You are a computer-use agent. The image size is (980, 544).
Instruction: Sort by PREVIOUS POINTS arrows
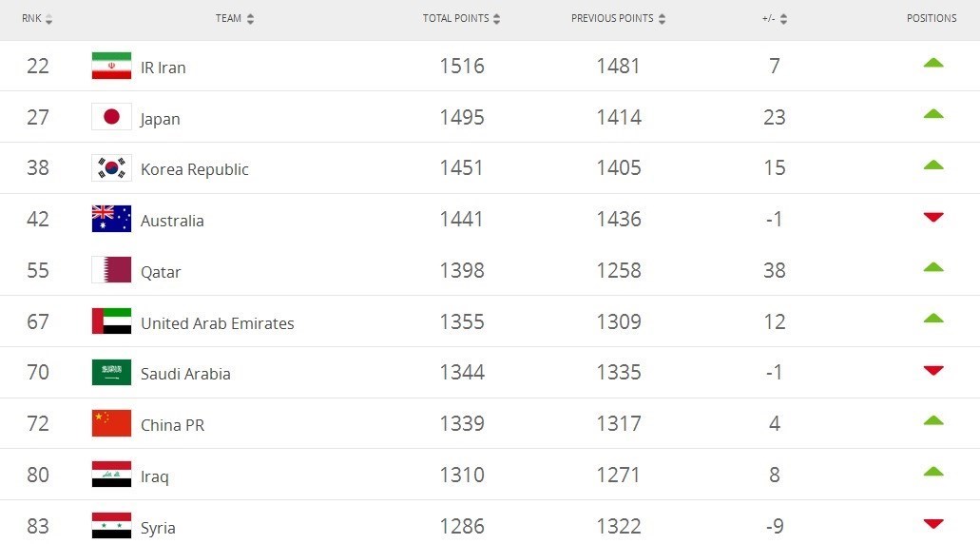(662, 19)
